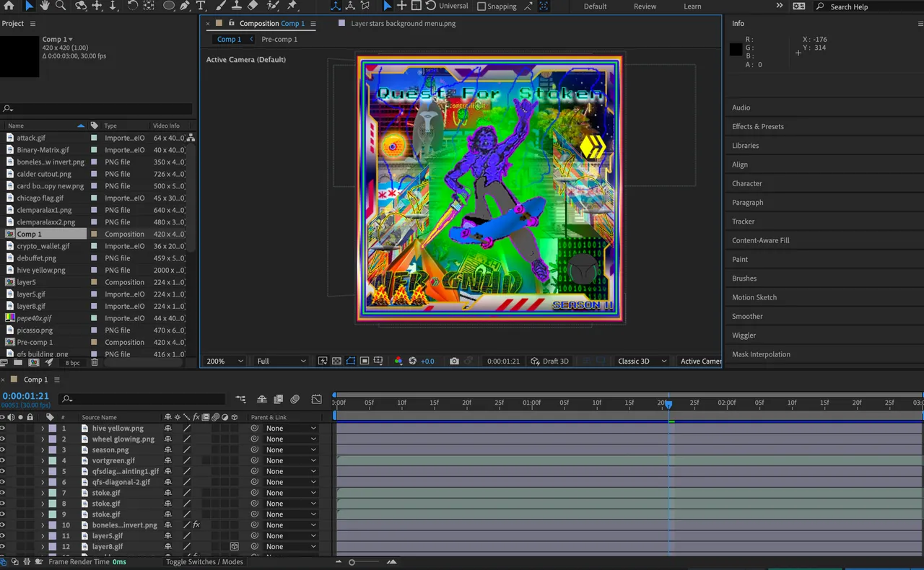924x570 pixels.
Task: Open the Composition Comp 1 panel menu
Action: (313, 24)
